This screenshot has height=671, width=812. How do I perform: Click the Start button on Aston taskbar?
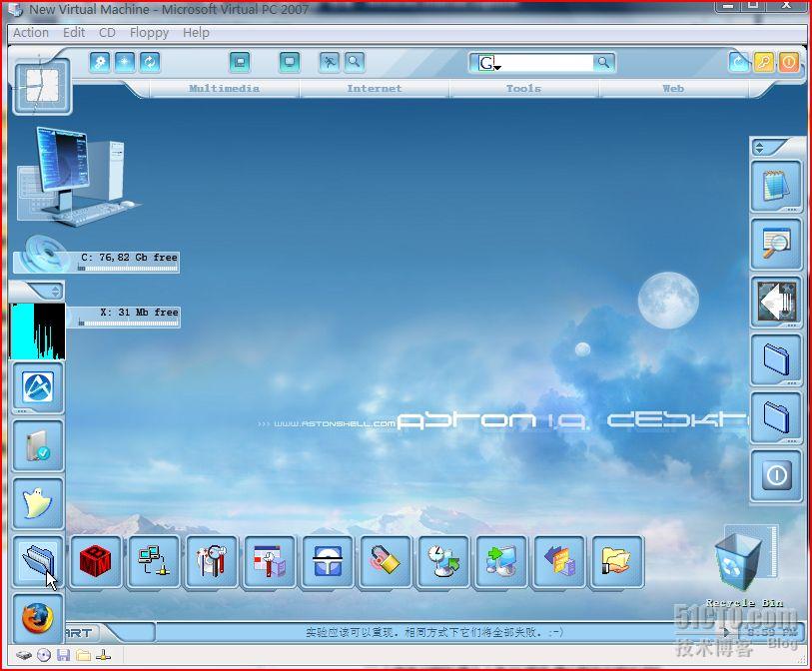[83, 633]
